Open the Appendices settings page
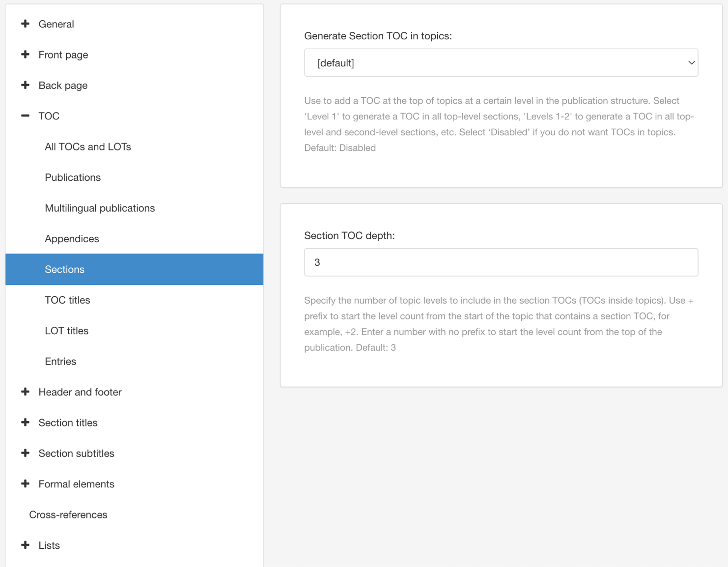Image resolution: width=728 pixels, height=567 pixels. [x=72, y=238]
